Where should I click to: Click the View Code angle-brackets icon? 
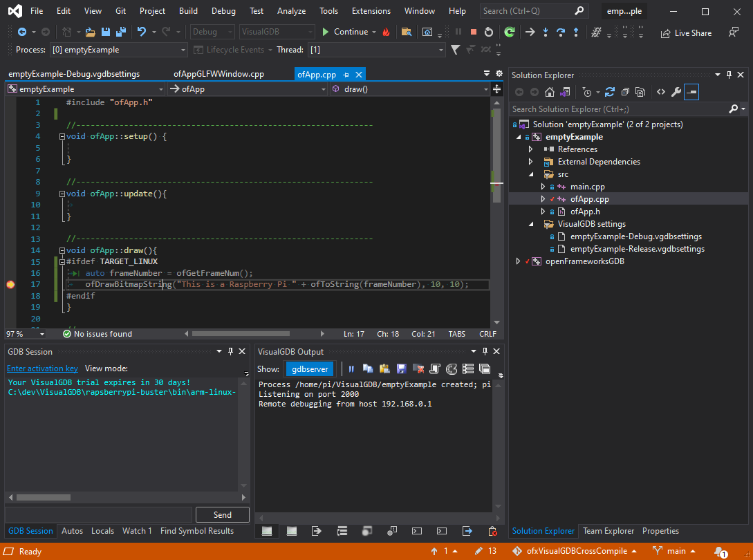pyautogui.click(x=661, y=92)
